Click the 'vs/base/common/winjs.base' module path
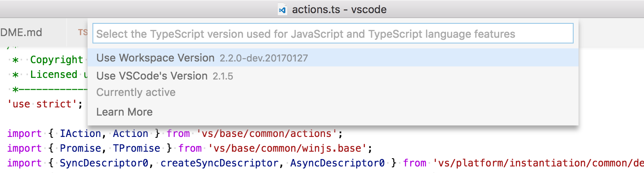The image size is (644, 173). click(288, 148)
